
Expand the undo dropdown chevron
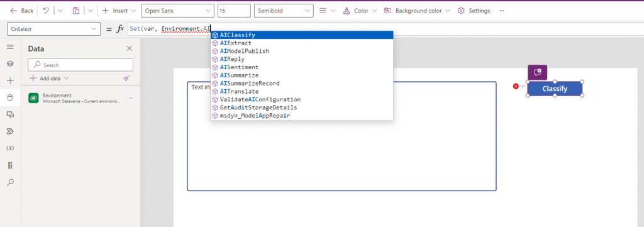tap(60, 11)
